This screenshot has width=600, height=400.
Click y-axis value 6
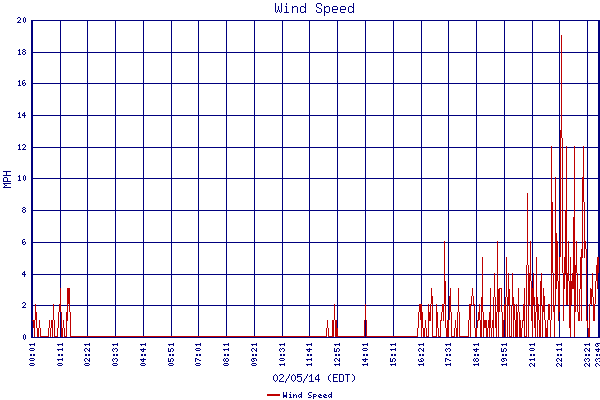24,242
